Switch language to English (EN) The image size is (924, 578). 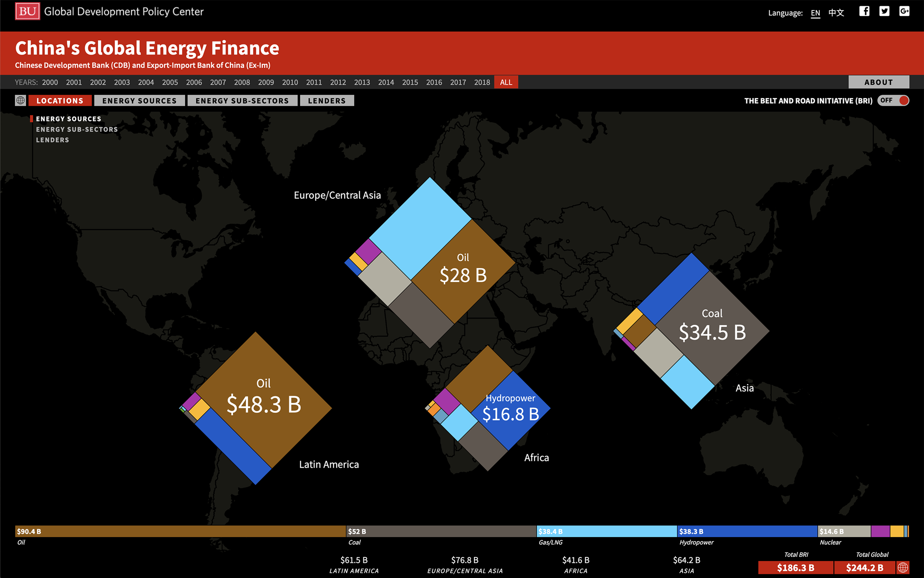[815, 13]
